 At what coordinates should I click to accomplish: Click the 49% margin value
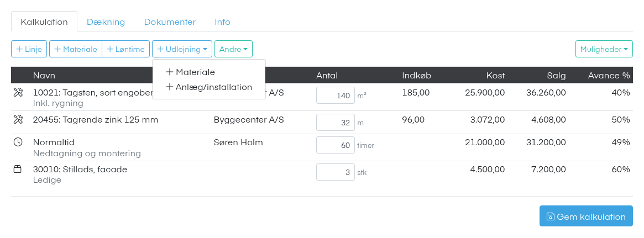pos(621,142)
